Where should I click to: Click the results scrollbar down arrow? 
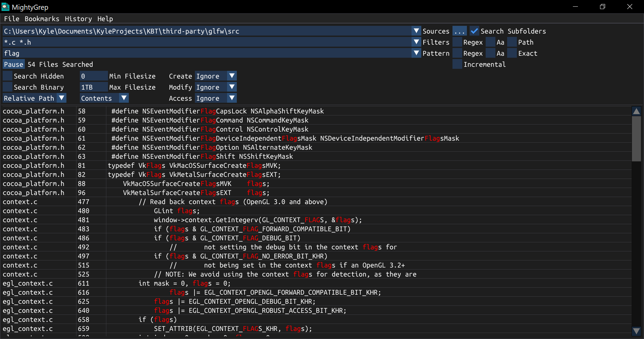[636, 331]
